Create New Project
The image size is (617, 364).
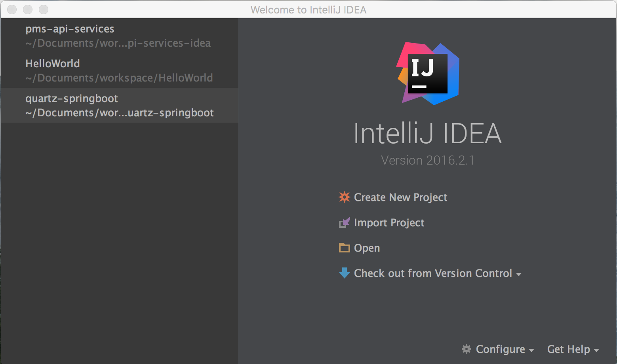click(400, 197)
